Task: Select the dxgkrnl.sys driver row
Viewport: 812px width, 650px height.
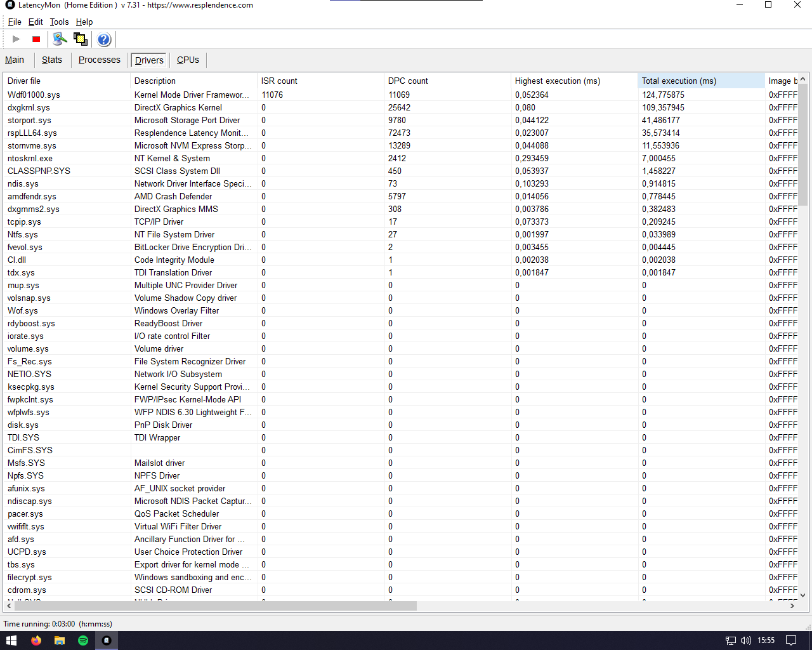Action: tap(29, 107)
